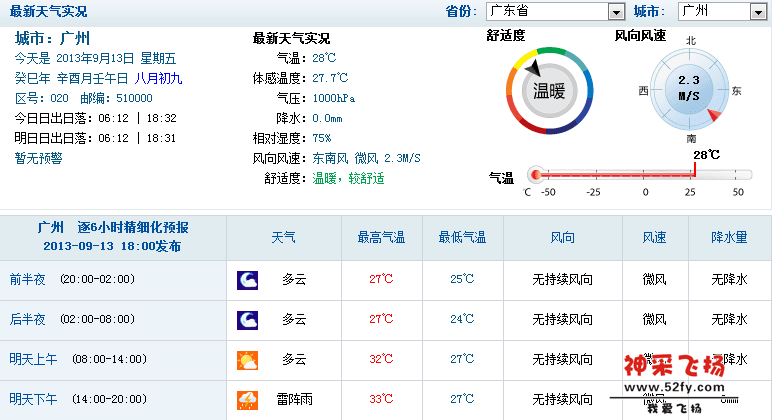Click the 明日日出日落 06:12 | 18:31 line
The height and width of the screenshot is (420, 776).
tap(96, 138)
